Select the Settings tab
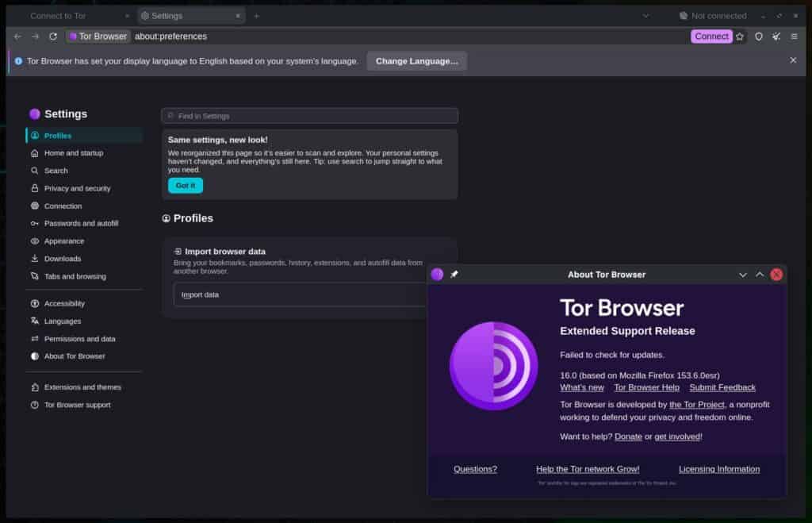The height and width of the screenshot is (523, 812). point(191,16)
